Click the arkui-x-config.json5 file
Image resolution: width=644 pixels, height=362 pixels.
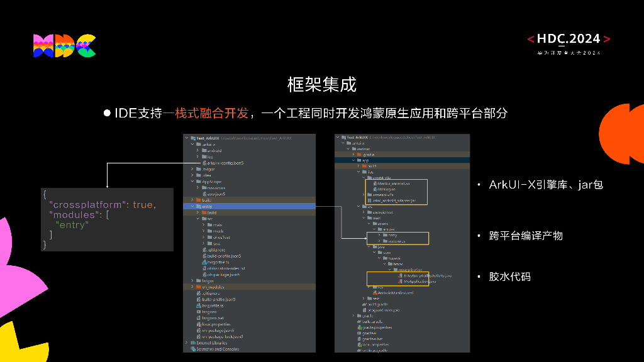pos(225,163)
